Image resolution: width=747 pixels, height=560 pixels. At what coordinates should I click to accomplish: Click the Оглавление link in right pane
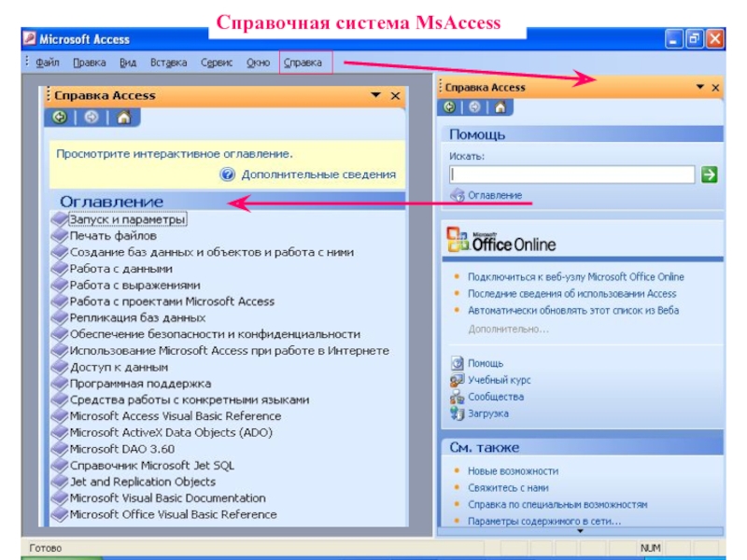click(x=494, y=195)
